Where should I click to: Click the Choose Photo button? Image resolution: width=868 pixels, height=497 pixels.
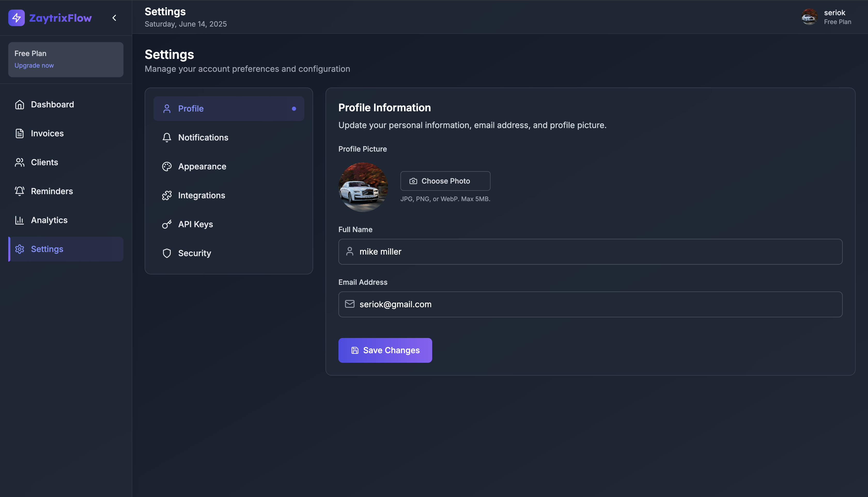(445, 181)
